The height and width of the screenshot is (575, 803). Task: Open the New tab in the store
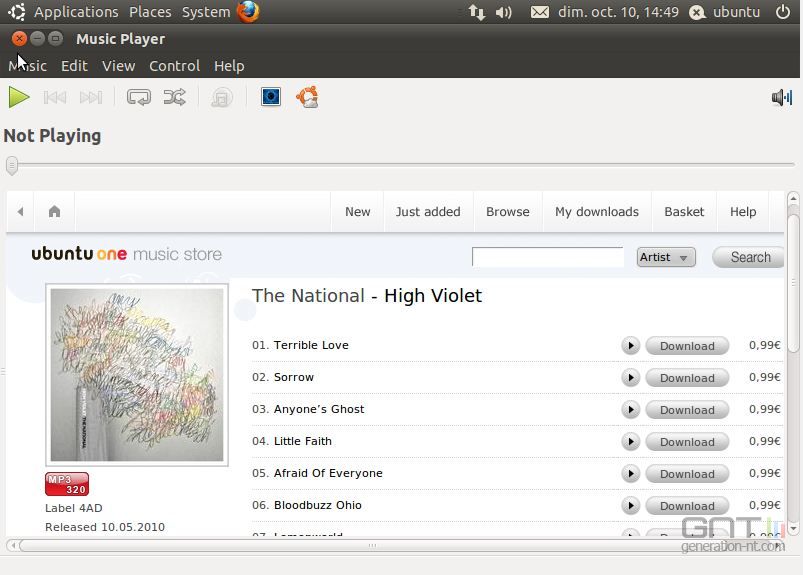pos(357,211)
